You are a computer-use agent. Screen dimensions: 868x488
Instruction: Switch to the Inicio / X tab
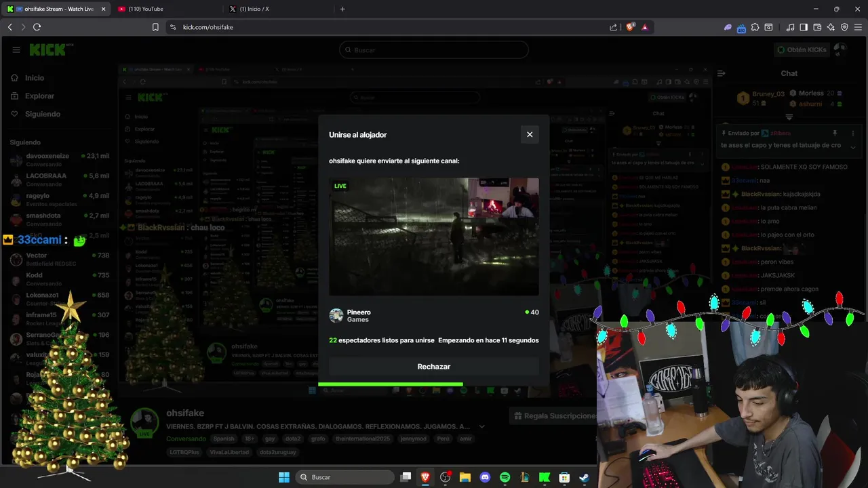click(278, 9)
